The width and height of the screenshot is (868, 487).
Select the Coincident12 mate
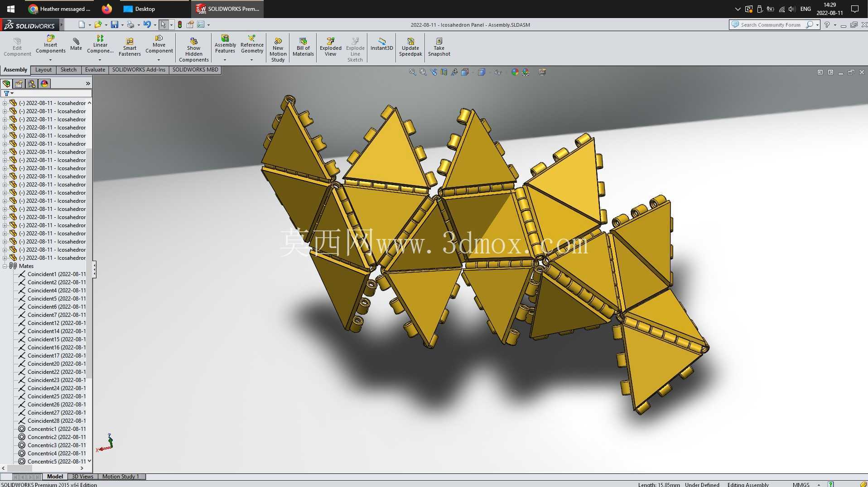tap(52, 323)
